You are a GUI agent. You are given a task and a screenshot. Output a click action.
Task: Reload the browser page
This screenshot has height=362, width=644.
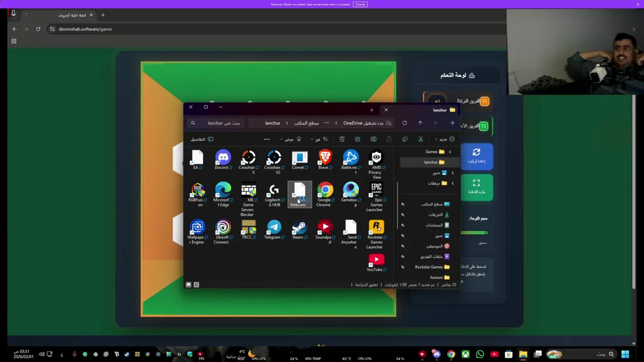[38, 29]
